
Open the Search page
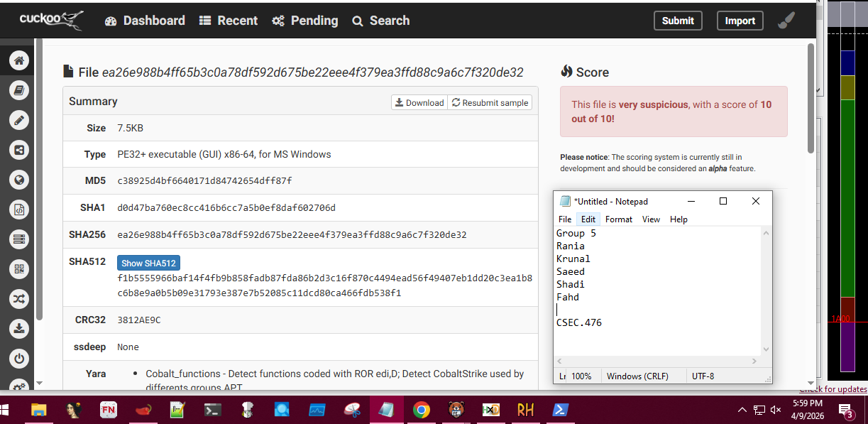click(381, 21)
